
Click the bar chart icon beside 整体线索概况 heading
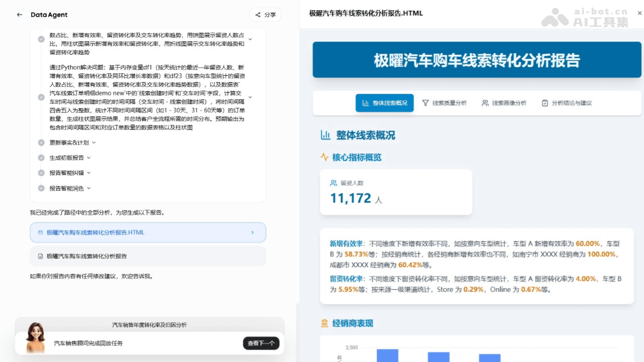(326, 135)
